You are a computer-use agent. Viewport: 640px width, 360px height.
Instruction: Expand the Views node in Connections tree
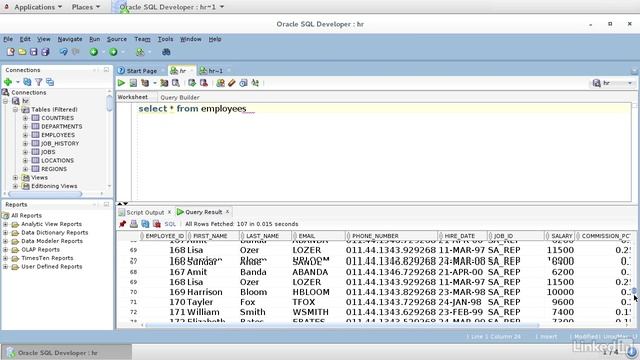click(x=15, y=178)
